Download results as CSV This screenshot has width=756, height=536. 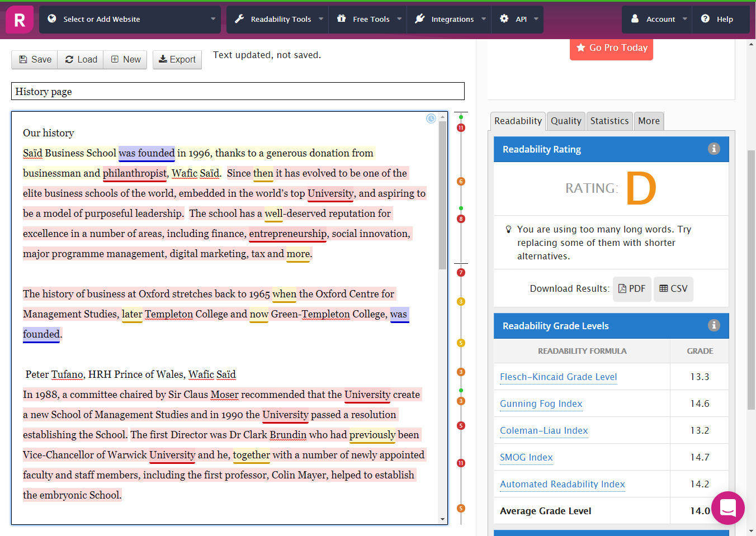click(673, 289)
